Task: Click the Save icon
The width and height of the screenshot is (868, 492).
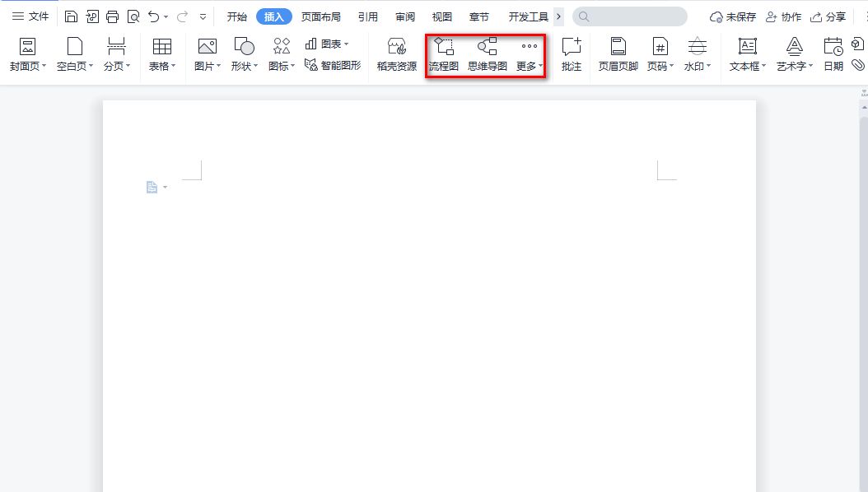Action: pos(71,16)
